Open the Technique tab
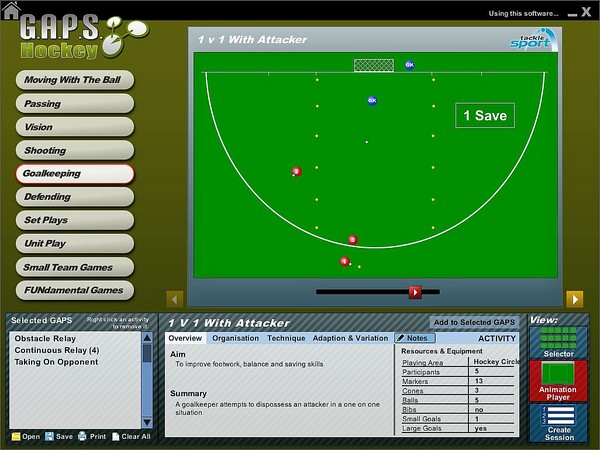The image size is (600, 450). (286, 338)
